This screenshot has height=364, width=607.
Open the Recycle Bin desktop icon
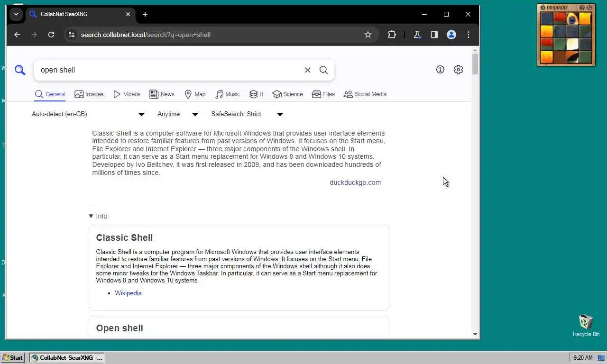click(586, 326)
